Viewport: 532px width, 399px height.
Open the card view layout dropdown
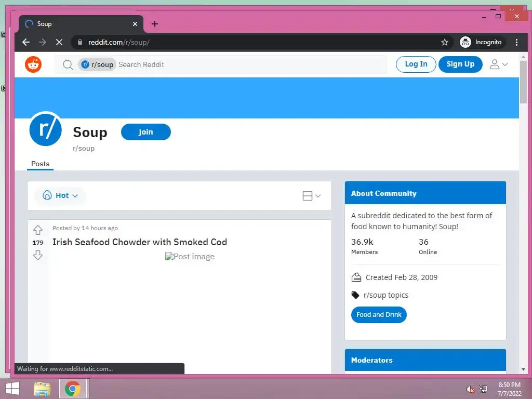point(312,196)
